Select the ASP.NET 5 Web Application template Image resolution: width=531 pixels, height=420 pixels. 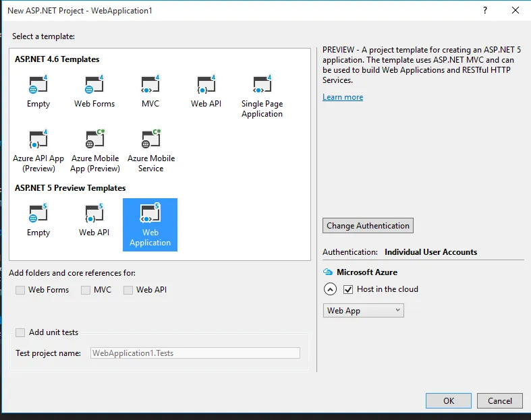click(x=150, y=224)
